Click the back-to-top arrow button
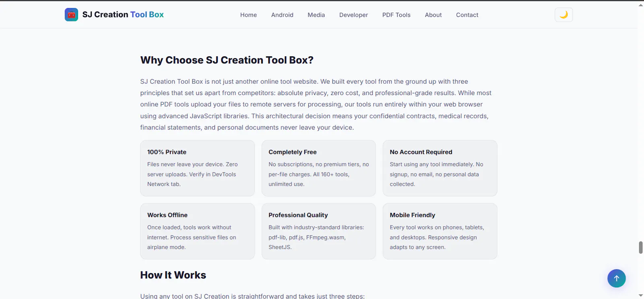The width and height of the screenshot is (644, 299). click(616, 278)
